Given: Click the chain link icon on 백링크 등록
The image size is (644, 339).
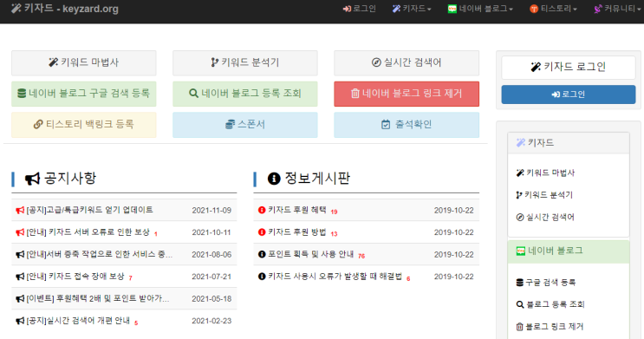Looking at the screenshot, I should click(38, 124).
